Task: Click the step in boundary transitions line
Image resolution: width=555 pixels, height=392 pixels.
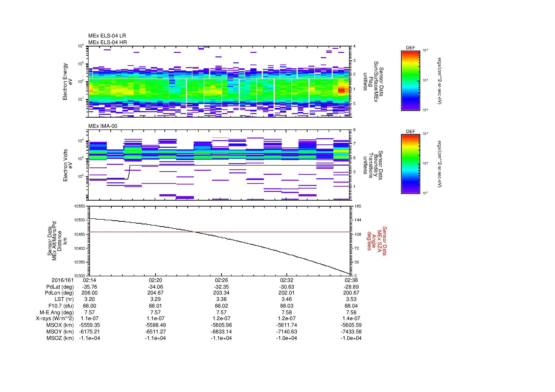Action: click(x=129, y=172)
